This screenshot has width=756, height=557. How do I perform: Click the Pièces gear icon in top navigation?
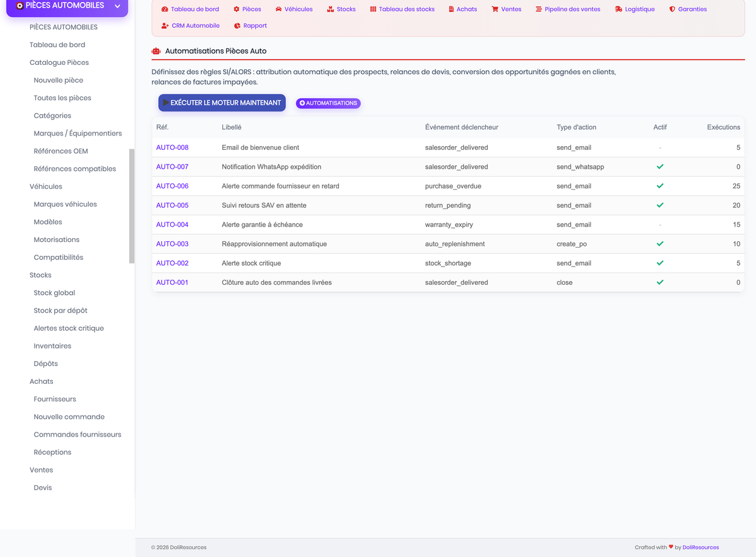(x=237, y=9)
